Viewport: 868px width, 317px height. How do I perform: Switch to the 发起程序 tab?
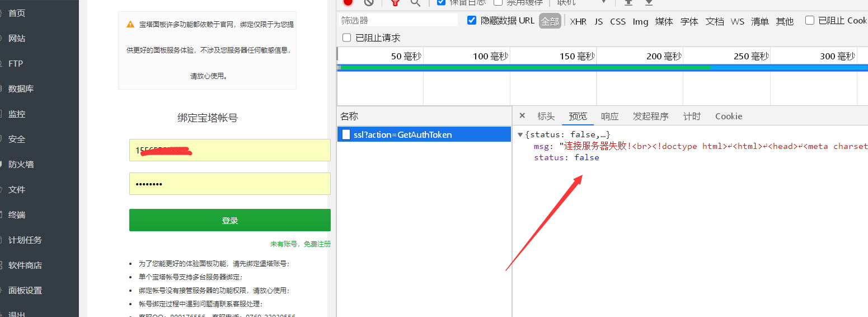tap(651, 116)
